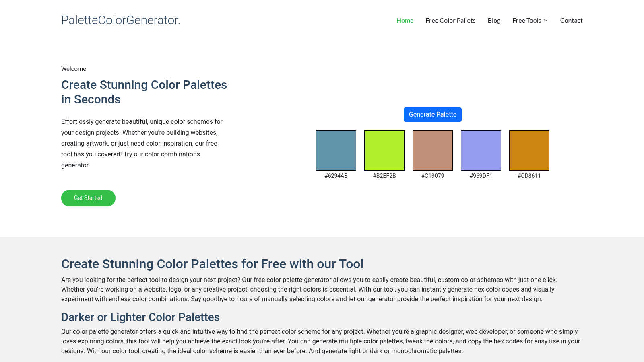The width and height of the screenshot is (644, 362).
Task: Select the orange #CD8611 swatch
Action: [x=529, y=150]
